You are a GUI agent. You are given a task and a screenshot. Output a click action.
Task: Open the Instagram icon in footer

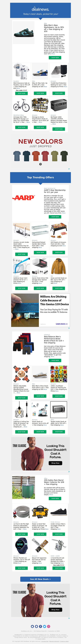49,626
